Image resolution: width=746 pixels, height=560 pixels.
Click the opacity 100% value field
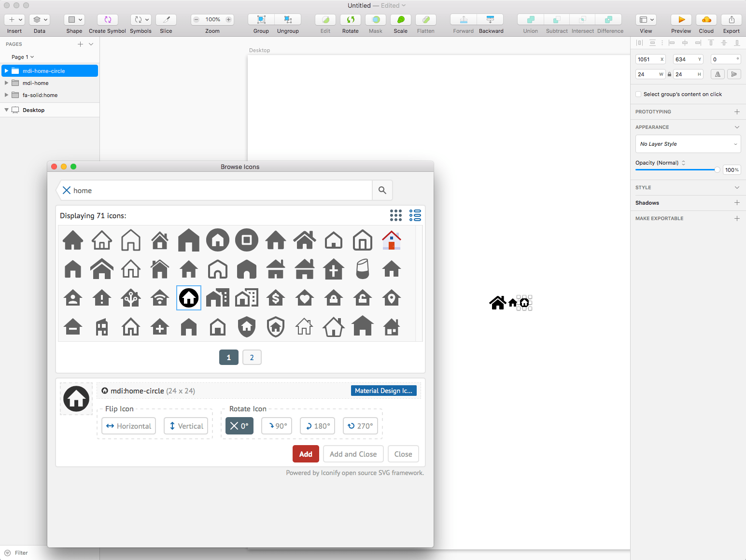point(732,170)
